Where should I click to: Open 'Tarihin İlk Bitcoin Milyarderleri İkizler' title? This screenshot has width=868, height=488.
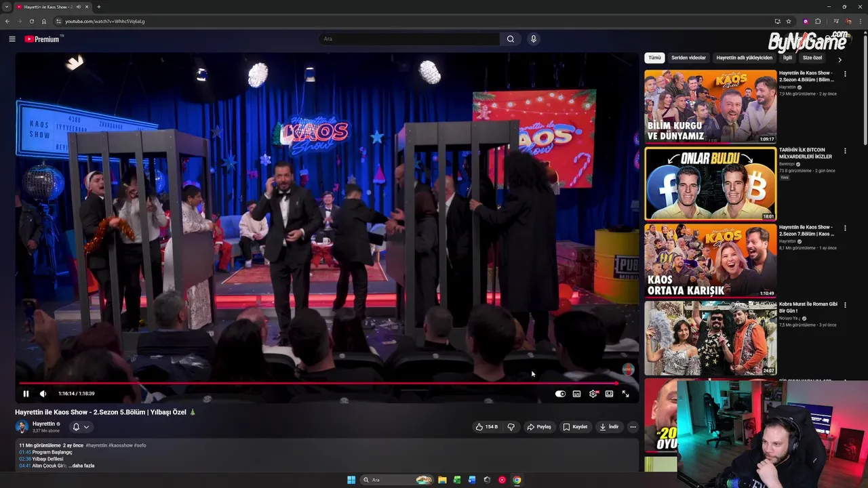(x=806, y=153)
